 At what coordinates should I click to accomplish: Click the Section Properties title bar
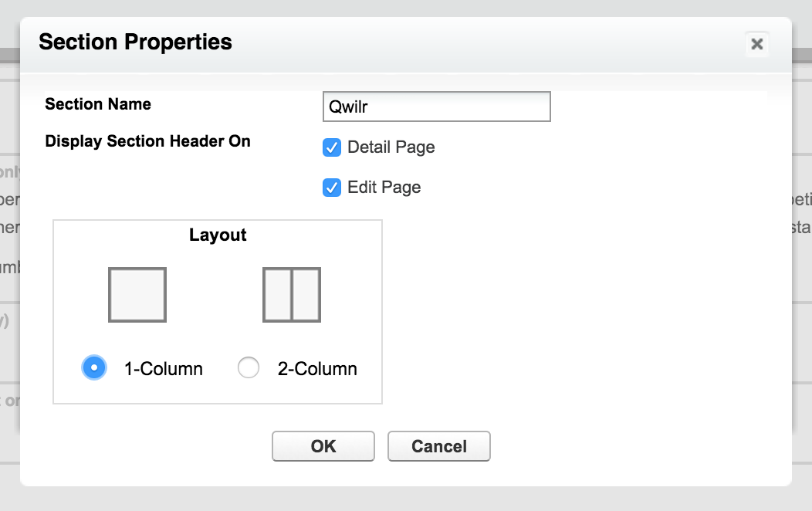pos(406,45)
